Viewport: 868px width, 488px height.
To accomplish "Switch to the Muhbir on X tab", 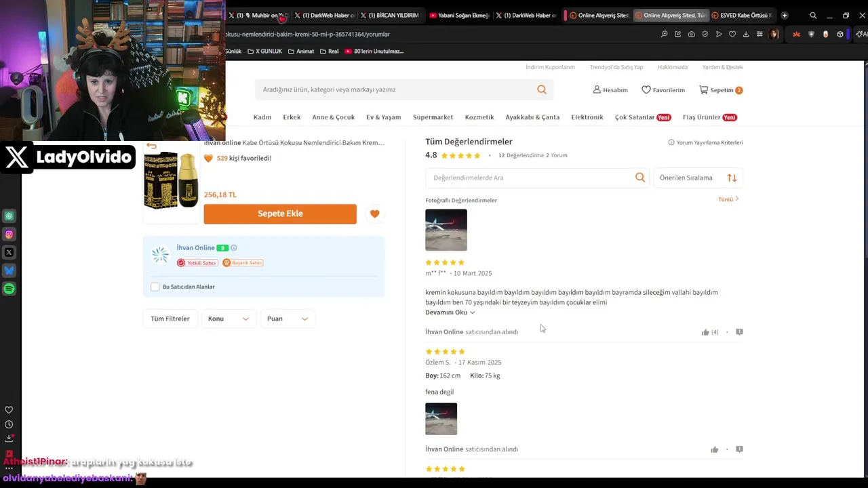I will click(x=258, y=16).
